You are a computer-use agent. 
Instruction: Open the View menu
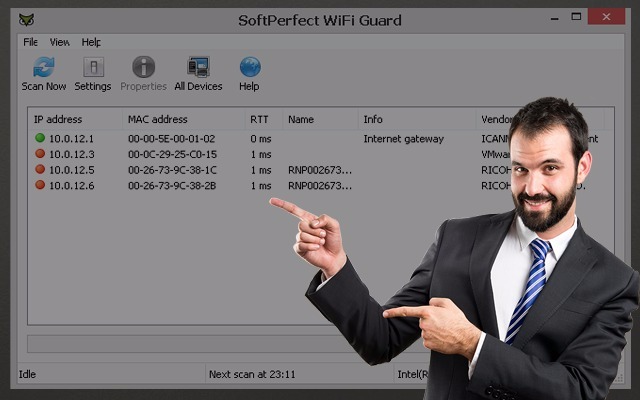click(60, 42)
